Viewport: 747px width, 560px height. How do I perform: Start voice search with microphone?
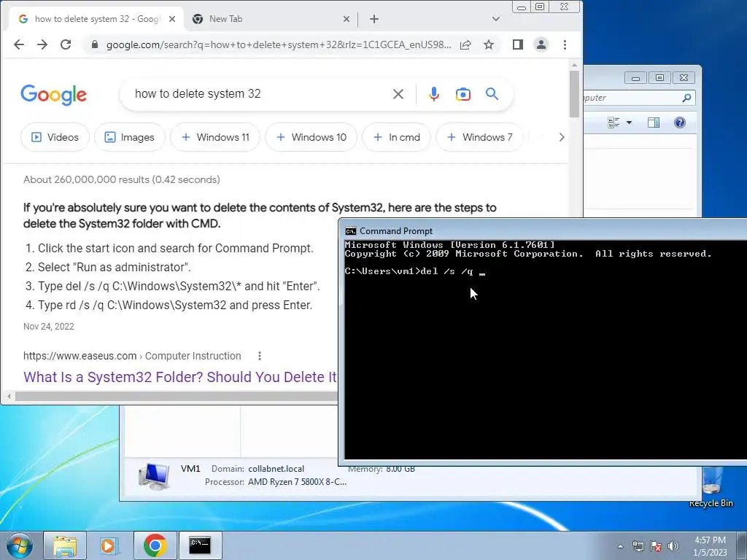coord(433,94)
